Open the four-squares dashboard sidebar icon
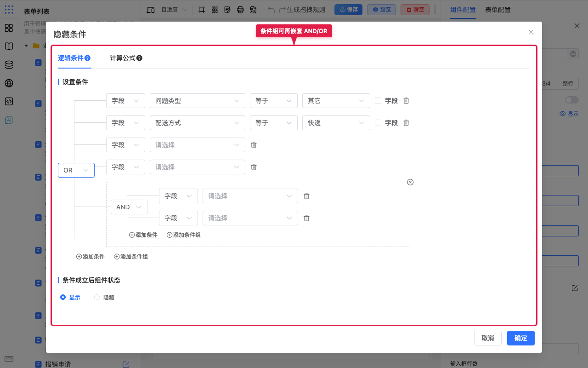Screen dimensions: 588x368 [9, 28]
